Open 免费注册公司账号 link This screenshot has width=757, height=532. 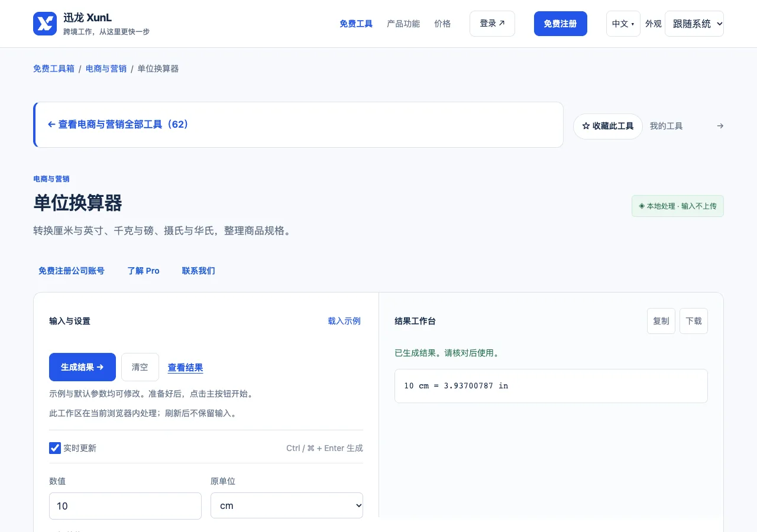(x=72, y=271)
